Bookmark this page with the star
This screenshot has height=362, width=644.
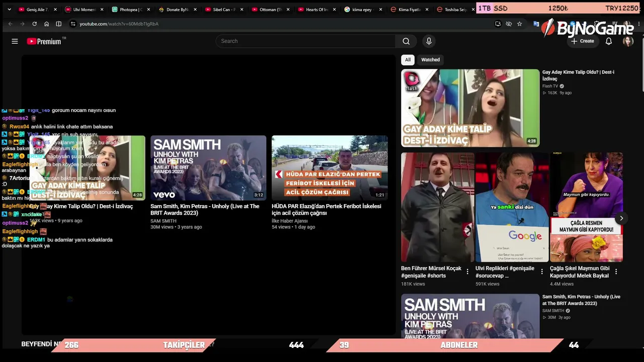(x=519, y=24)
